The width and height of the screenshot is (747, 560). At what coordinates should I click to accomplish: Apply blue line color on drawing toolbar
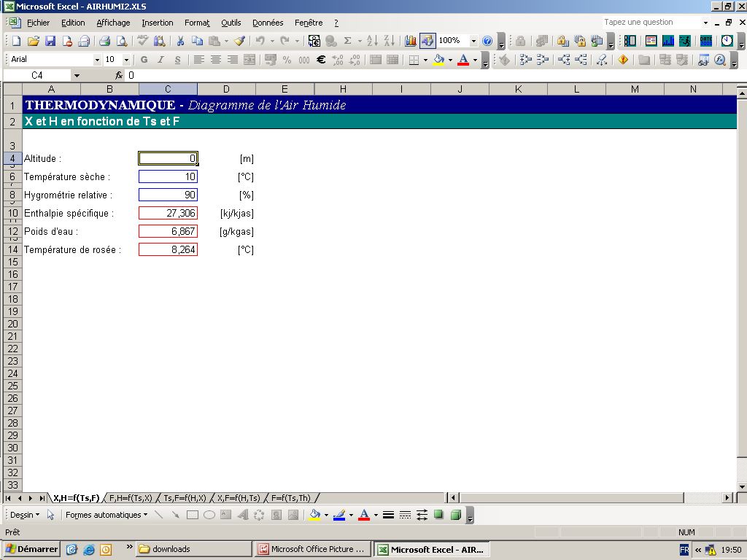[339, 515]
